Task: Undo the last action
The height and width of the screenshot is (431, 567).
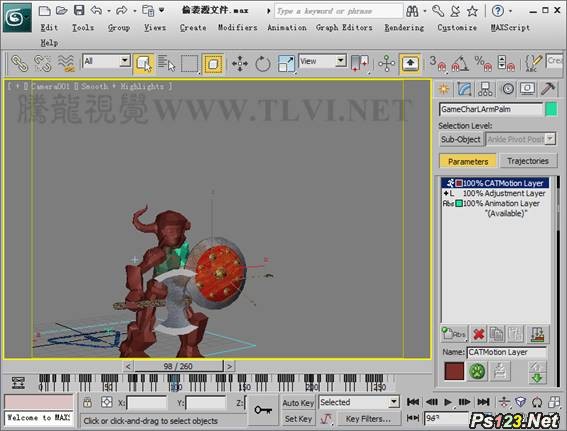Action: 97,10
